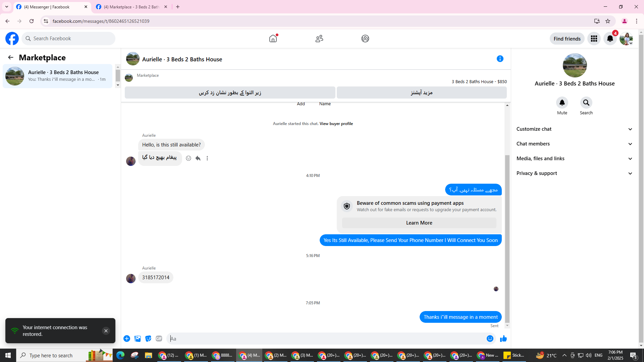644x362 pixels.
Task: Open the sticker chooser icon
Action: point(148,339)
